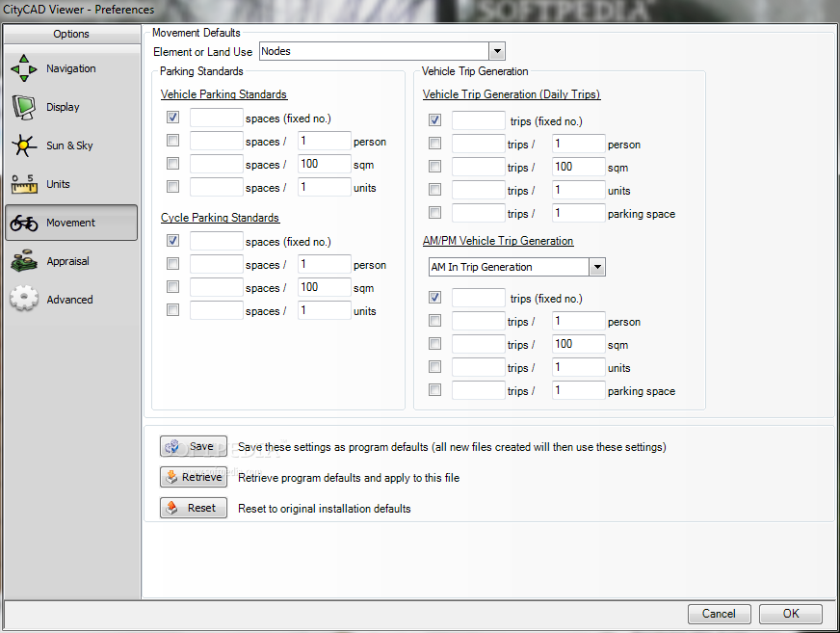Click the Movement bicycle icon
Screen dimensions: 840x633
click(23, 223)
